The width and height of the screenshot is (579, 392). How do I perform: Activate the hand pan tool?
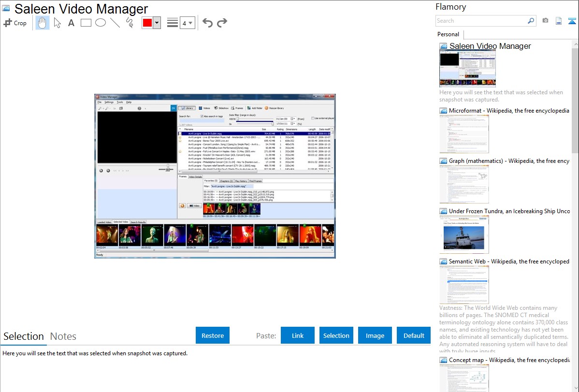[42, 23]
